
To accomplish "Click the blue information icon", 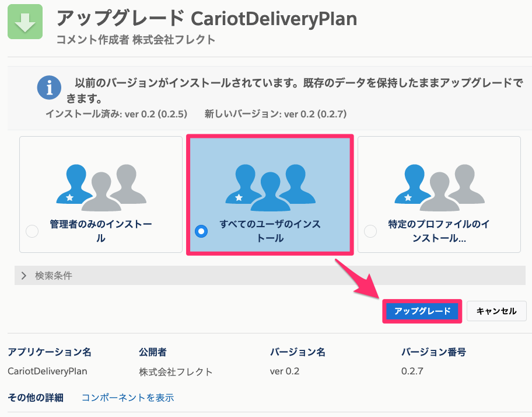I will click(x=49, y=88).
